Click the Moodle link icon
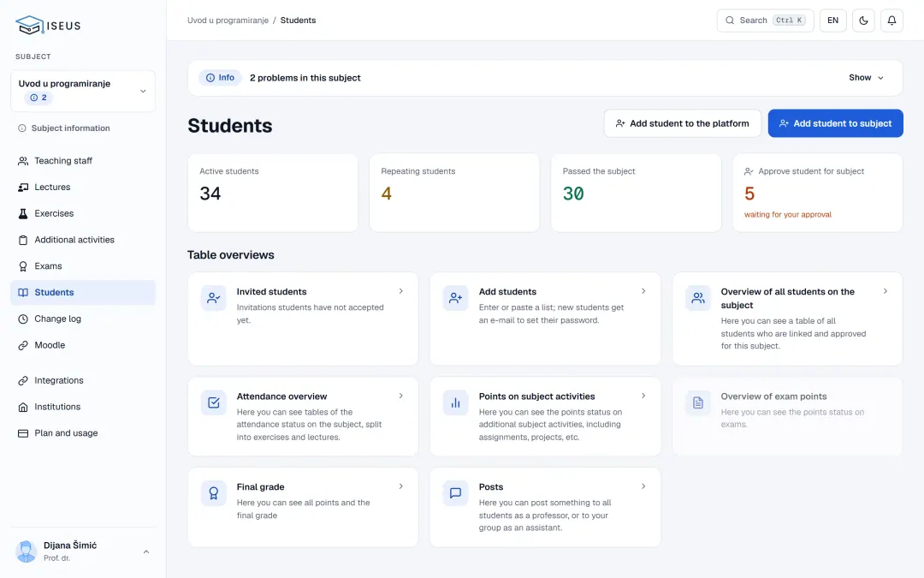The width and height of the screenshot is (924, 578). tap(23, 345)
